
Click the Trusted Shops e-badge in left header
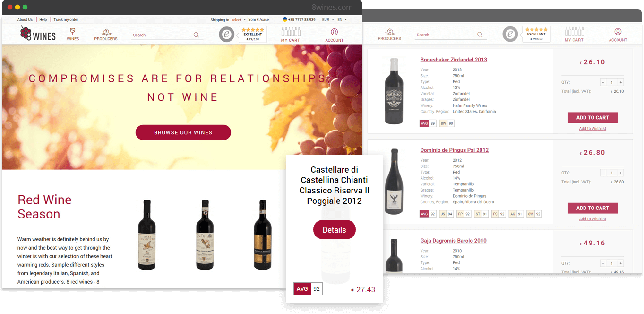227,34
